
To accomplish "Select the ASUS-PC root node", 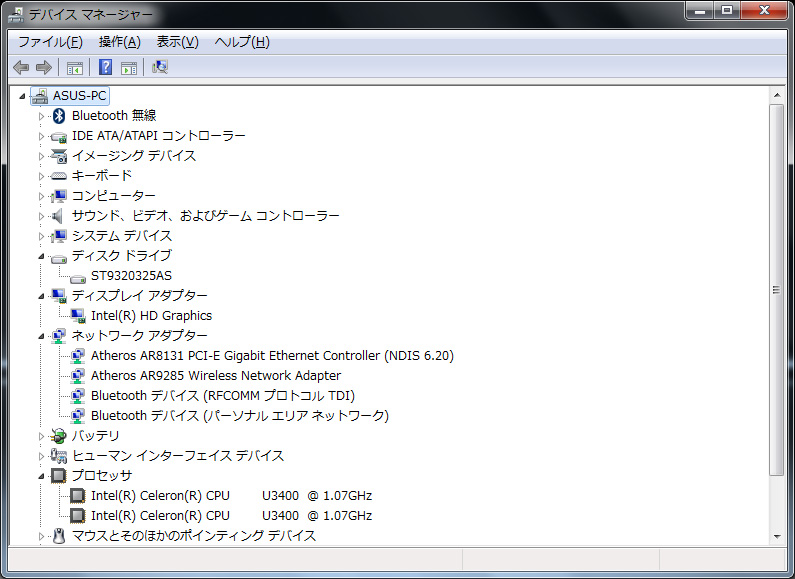I will click(x=79, y=96).
